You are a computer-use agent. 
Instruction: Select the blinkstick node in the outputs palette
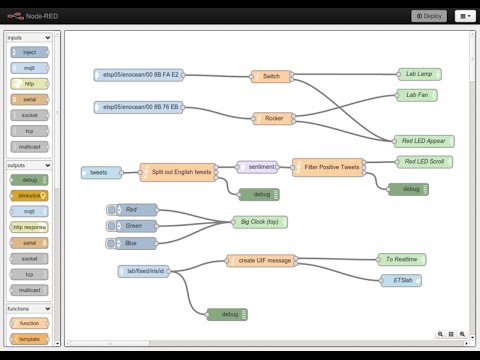coord(29,196)
